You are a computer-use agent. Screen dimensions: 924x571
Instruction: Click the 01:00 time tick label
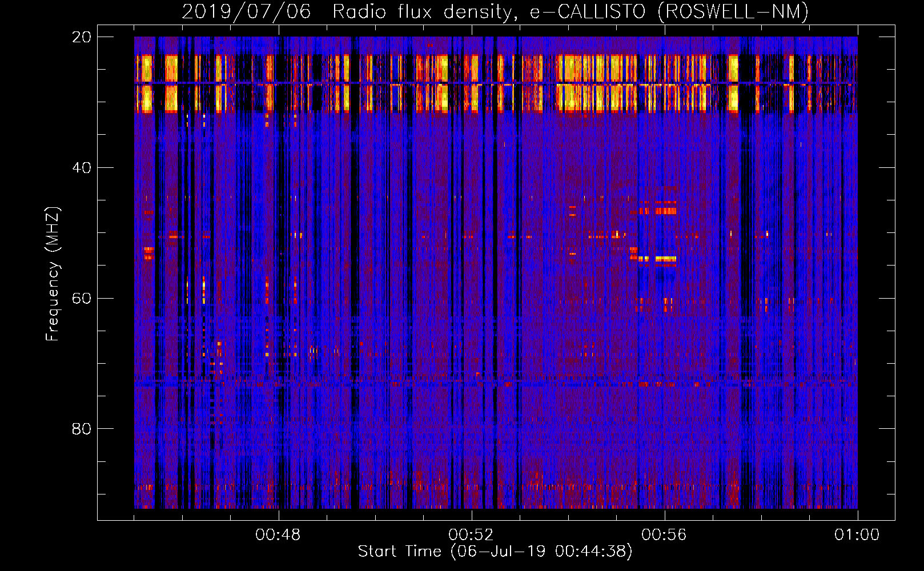point(857,535)
